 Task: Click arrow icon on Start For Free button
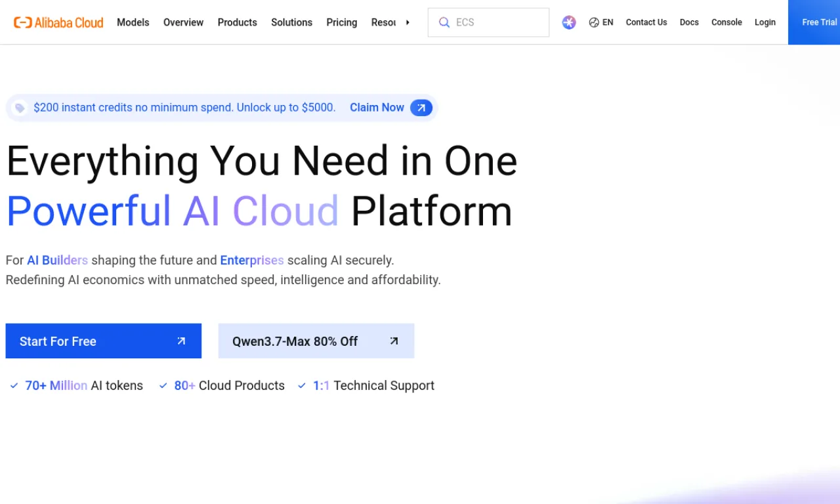tap(181, 341)
